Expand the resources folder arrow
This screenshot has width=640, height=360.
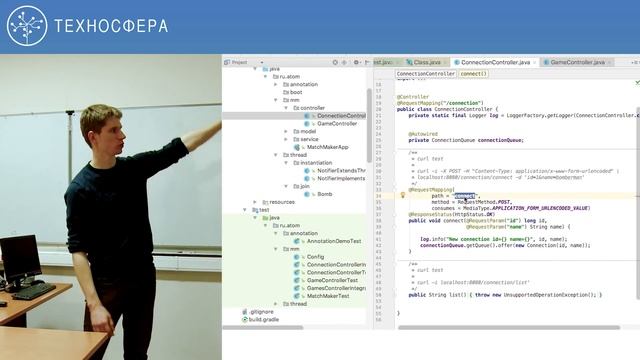click(x=255, y=202)
